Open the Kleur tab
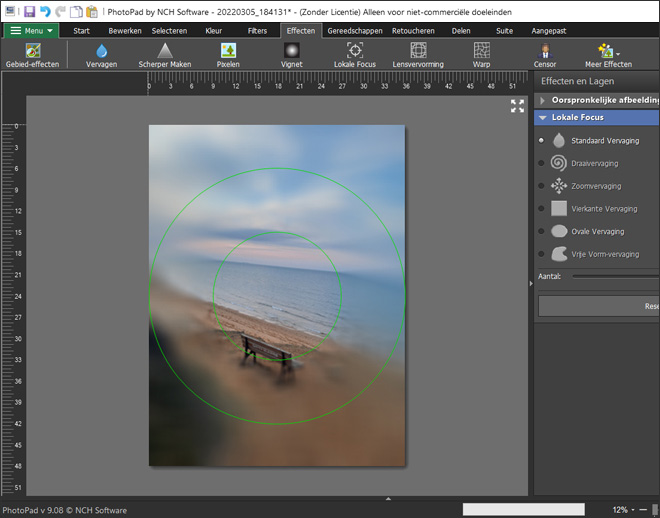Screen dimensions: 660x518 [x=213, y=31]
